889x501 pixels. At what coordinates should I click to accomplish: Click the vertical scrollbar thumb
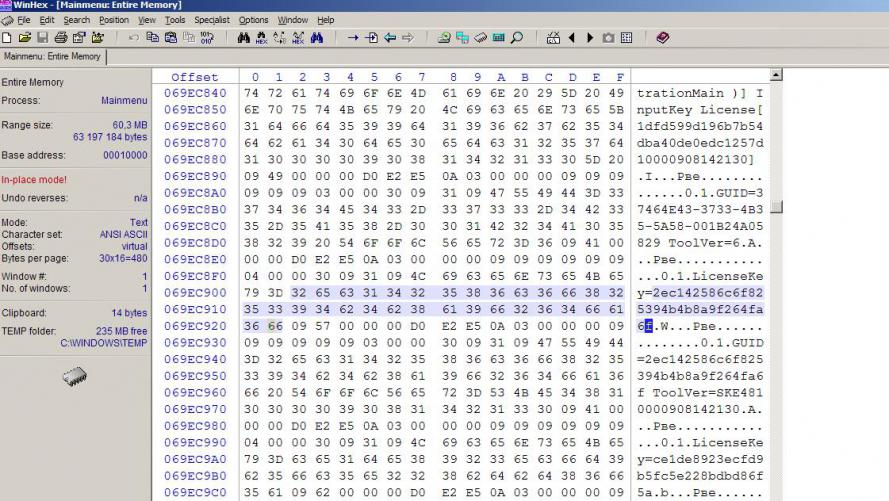[776, 207]
